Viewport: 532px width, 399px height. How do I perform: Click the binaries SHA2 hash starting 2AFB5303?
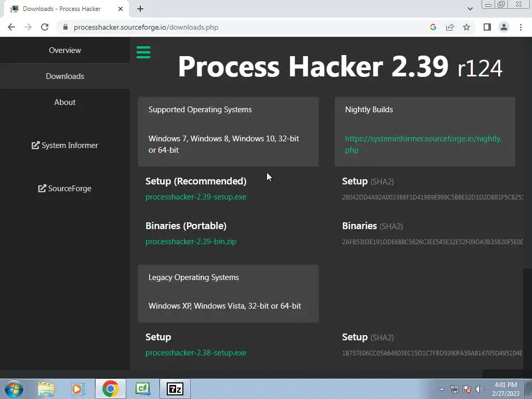pyautogui.click(x=433, y=242)
